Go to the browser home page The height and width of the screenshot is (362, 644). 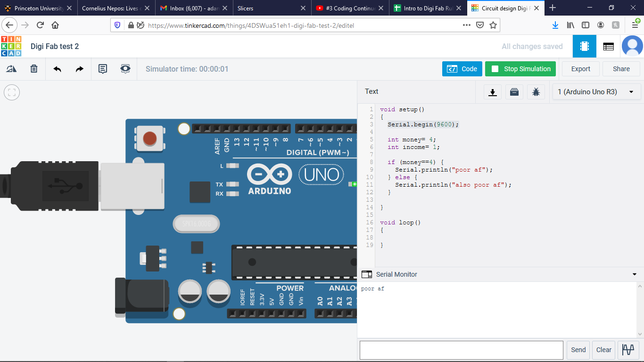coord(55,25)
